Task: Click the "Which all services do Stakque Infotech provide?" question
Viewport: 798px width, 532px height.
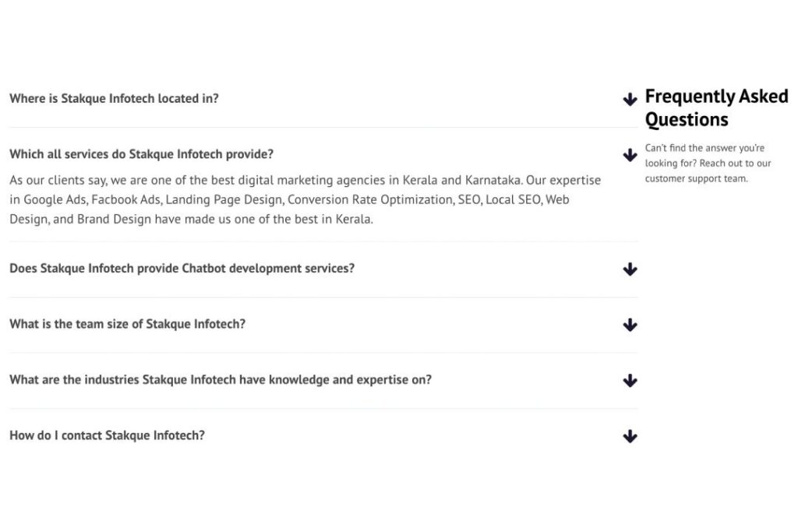Action: point(141,153)
